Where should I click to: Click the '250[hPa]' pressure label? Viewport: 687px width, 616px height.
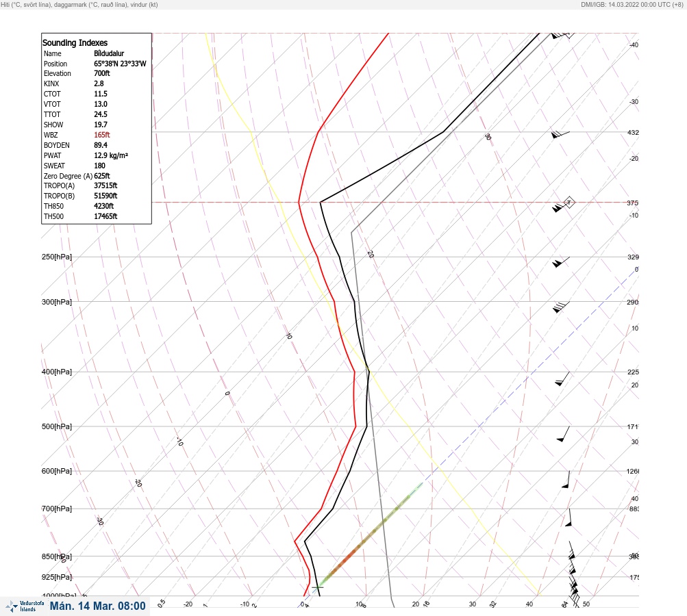57,257
